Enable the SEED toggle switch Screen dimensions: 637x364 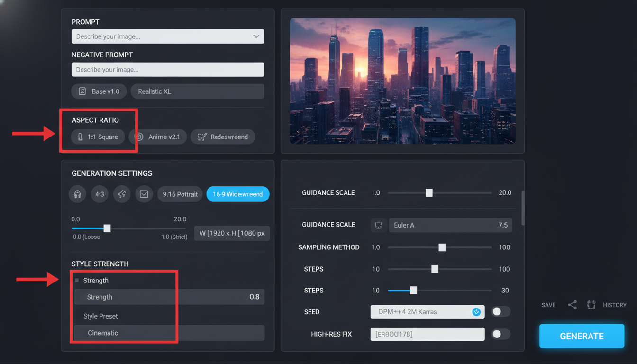pos(500,311)
